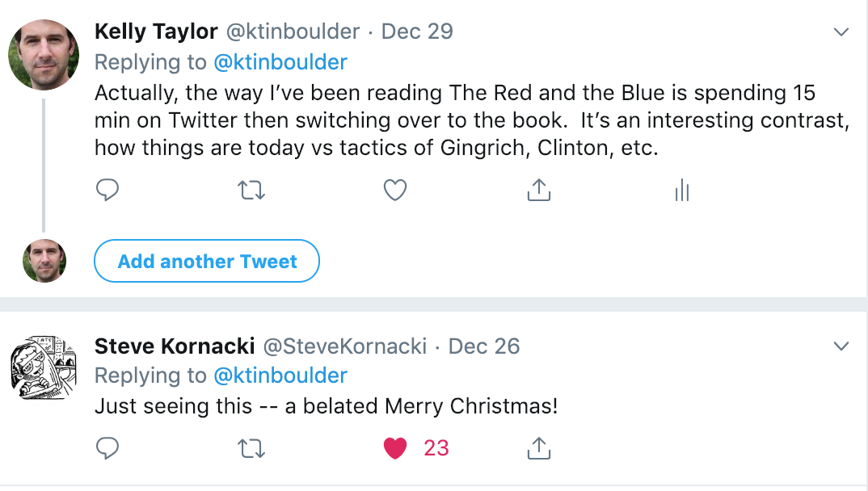Retweet Kelly Taylor's tweet about the book
This screenshot has width=868, height=491.
(x=252, y=191)
